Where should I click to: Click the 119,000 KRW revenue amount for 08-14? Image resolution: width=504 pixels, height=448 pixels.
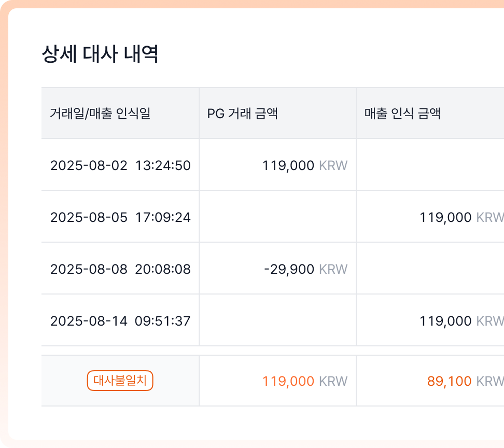tap(462, 321)
